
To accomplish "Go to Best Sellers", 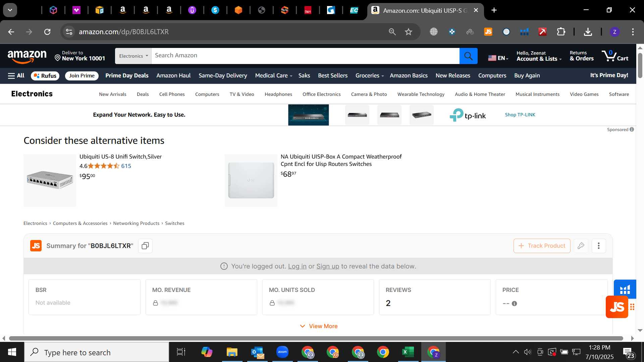I will (332, 76).
